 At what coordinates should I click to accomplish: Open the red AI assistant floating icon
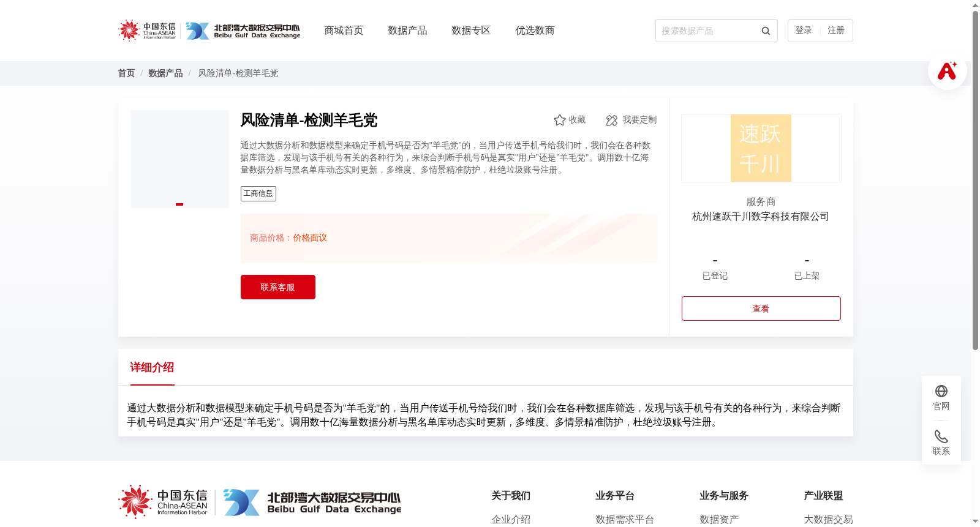point(947,70)
